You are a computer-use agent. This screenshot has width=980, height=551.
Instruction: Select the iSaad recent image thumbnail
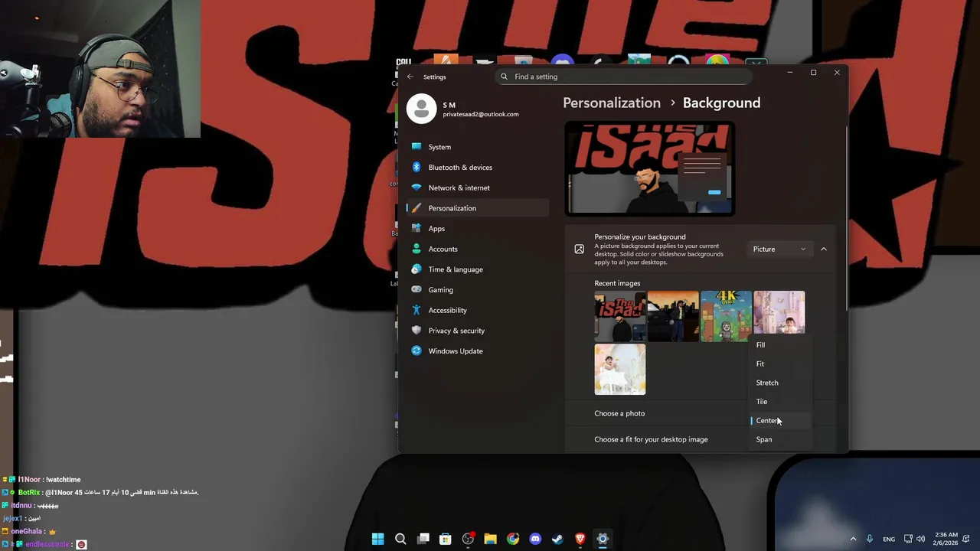620,315
